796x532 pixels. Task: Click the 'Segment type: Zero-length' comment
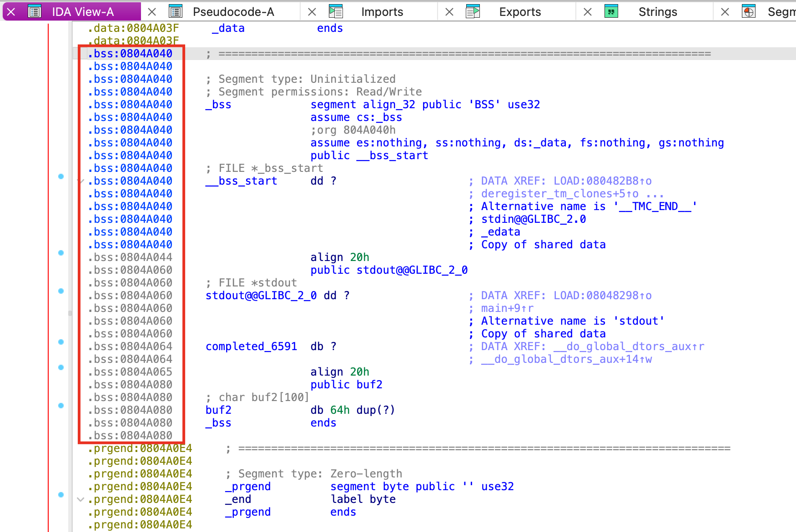[x=314, y=474]
